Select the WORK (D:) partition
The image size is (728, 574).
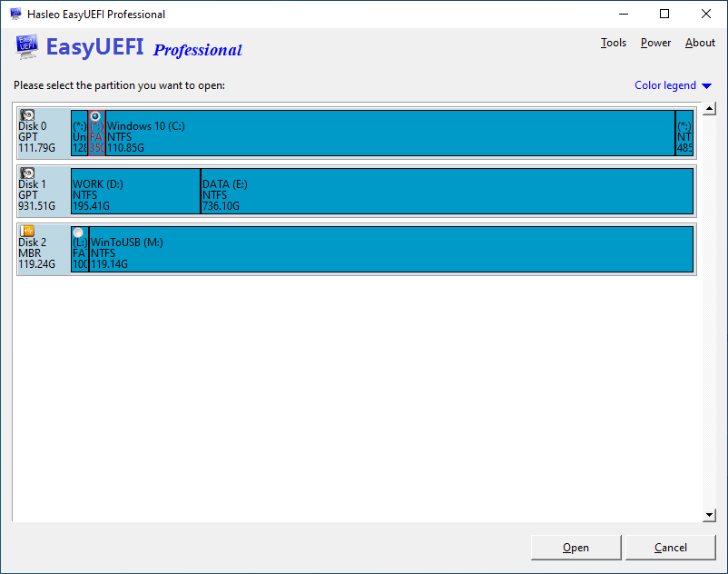point(135,191)
